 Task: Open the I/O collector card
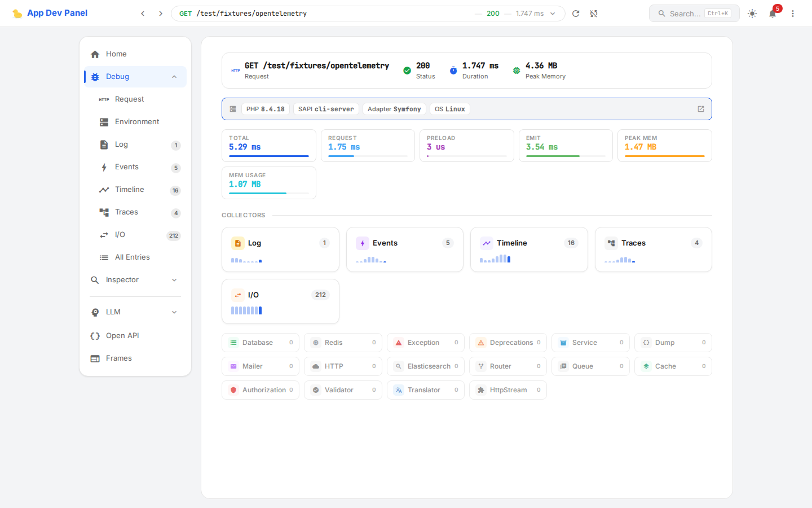(280, 301)
